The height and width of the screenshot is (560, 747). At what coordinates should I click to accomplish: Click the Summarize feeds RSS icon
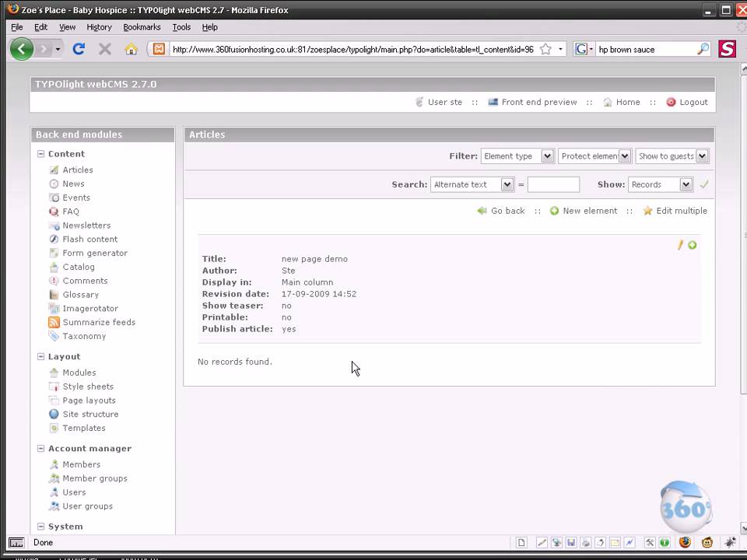54,322
